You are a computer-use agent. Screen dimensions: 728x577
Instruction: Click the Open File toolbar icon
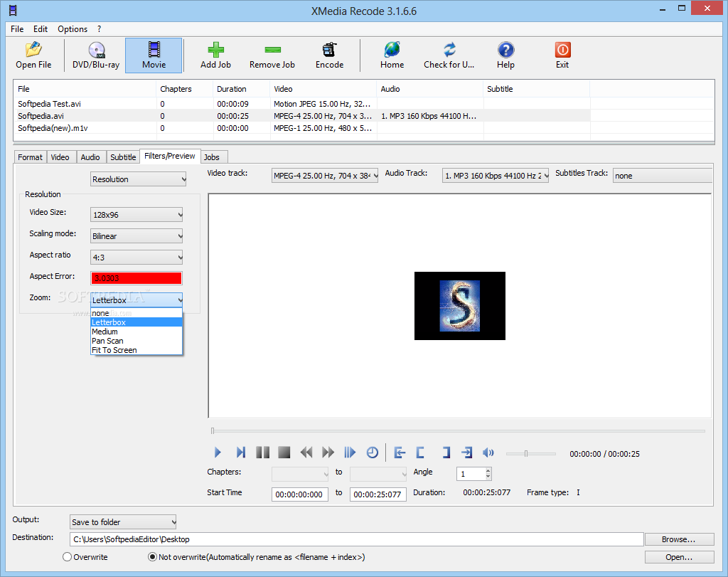click(33, 55)
